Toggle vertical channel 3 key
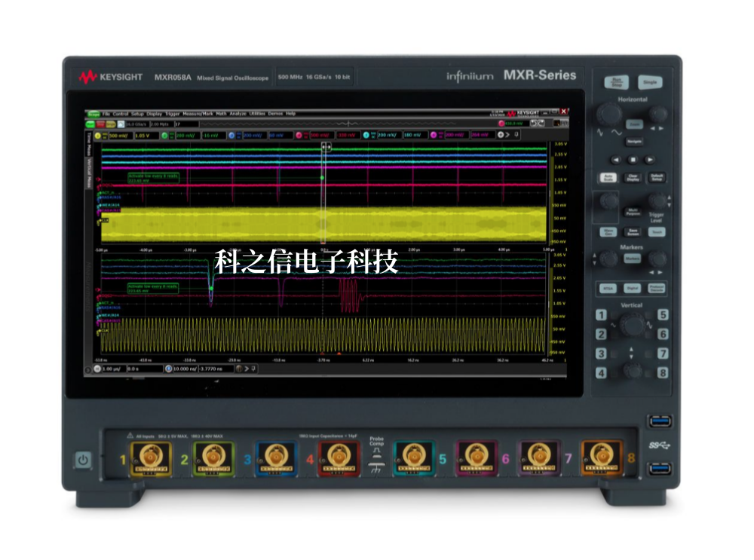 click(601, 353)
